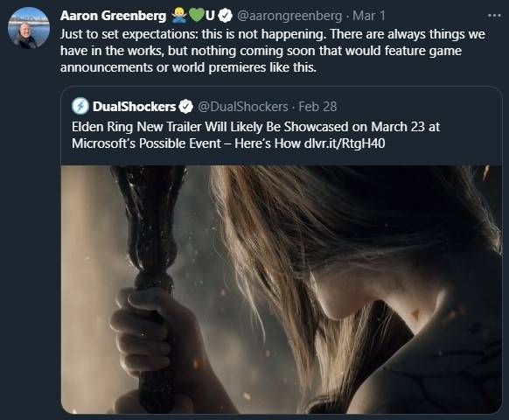Click the DualShockers lightning bolt avatar
509x420 pixels.
point(80,106)
